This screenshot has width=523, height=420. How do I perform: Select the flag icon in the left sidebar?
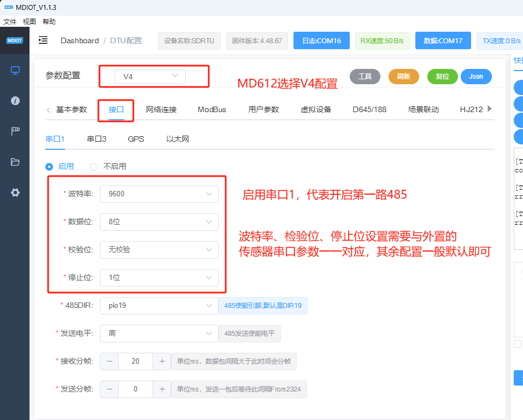[x=15, y=130]
